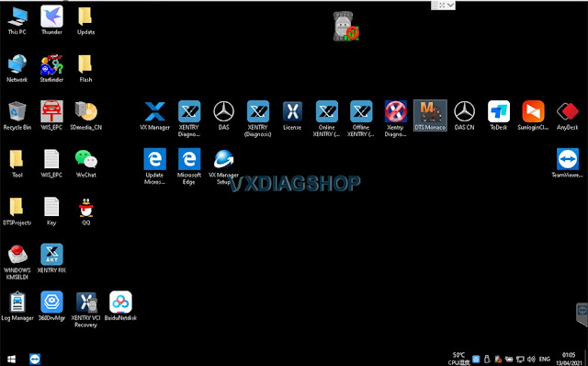Viewport: 588px width, 366px height.
Task: Launch Offline XENTRY shortcut
Action: pos(361,119)
